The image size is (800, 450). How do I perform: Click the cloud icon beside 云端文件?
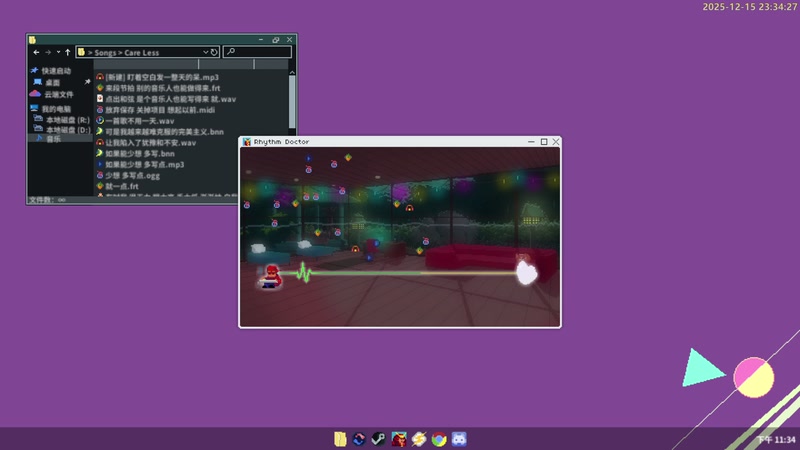coord(35,94)
